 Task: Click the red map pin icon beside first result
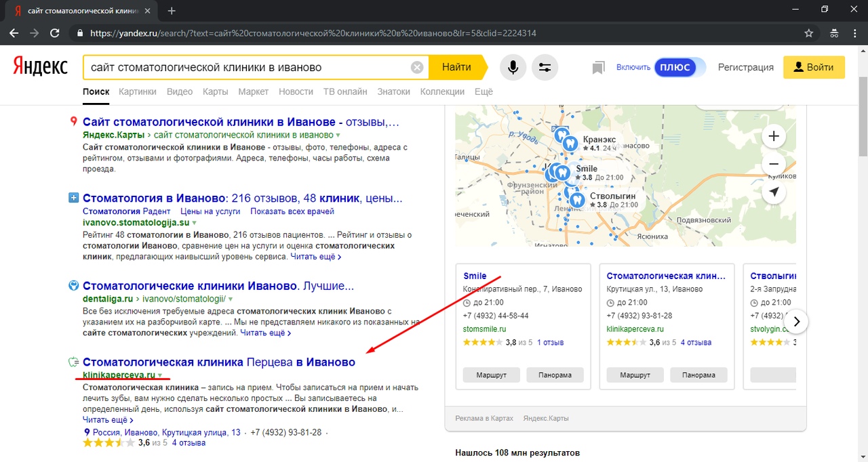tap(74, 122)
